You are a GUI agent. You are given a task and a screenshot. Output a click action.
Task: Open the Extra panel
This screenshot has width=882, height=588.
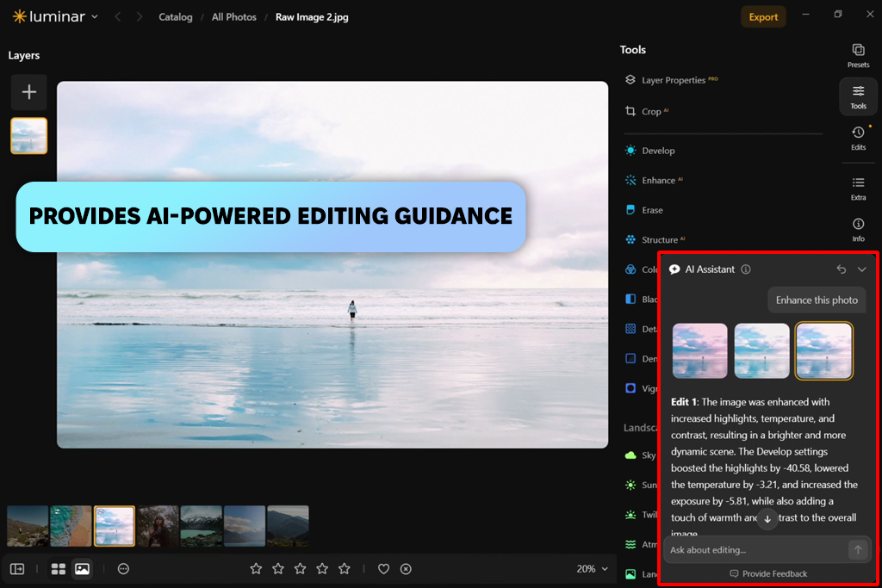[858, 189]
